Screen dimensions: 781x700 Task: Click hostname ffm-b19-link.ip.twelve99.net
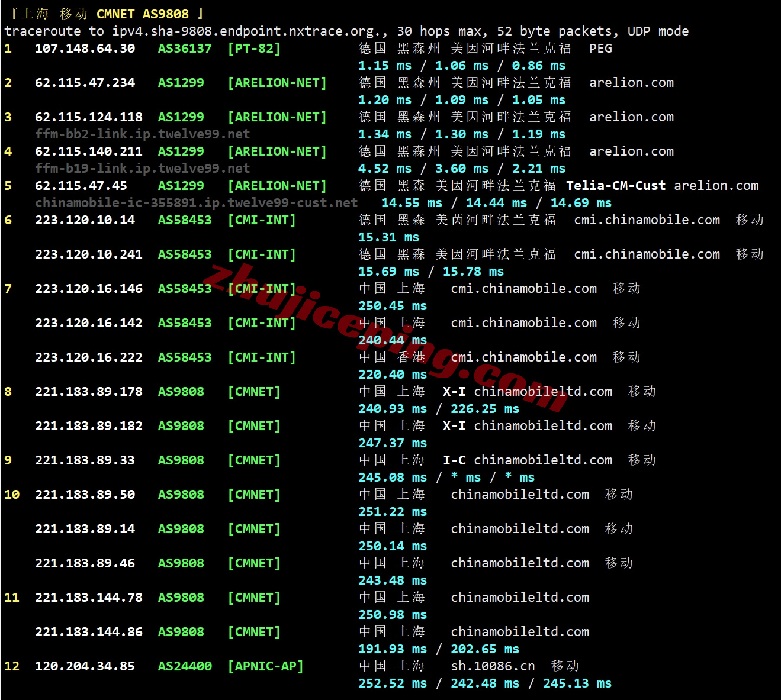(x=142, y=169)
